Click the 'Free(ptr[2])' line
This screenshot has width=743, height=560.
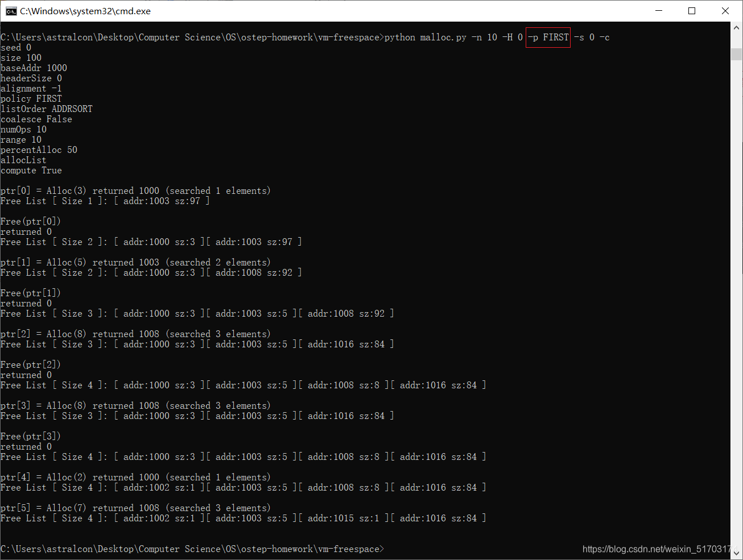pos(31,365)
